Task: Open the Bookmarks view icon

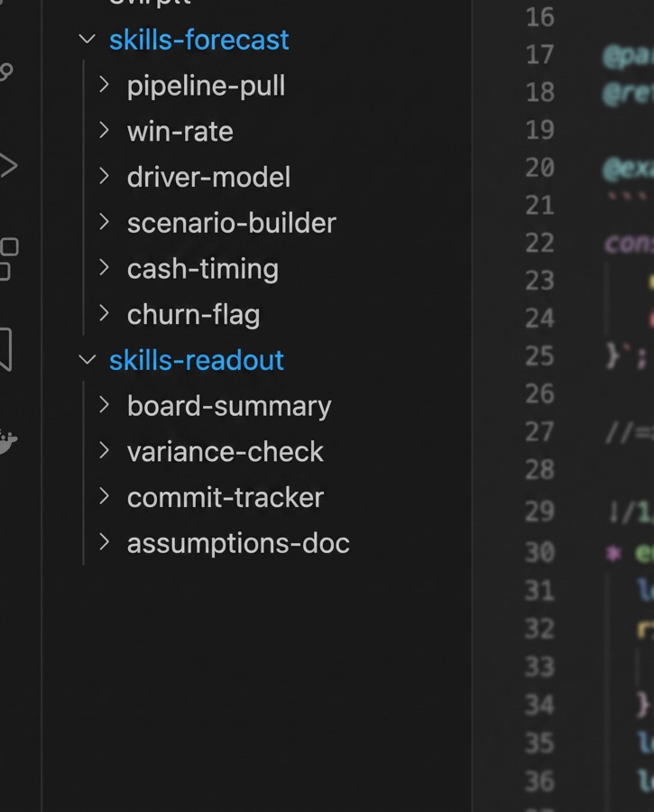Action: (x=5, y=349)
